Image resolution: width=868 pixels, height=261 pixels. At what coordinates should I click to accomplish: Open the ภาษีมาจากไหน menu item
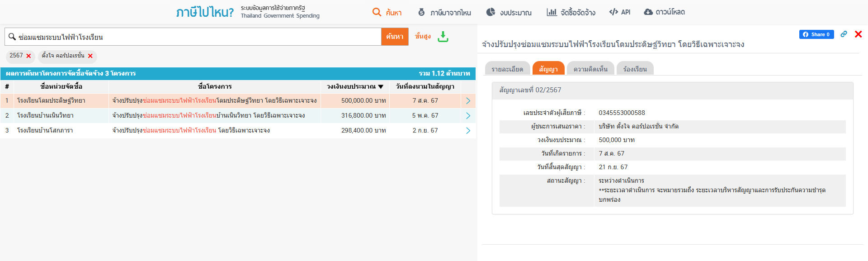coord(444,12)
